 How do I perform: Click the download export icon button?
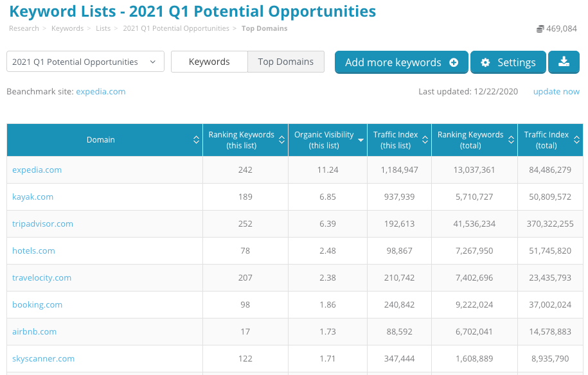coord(564,62)
